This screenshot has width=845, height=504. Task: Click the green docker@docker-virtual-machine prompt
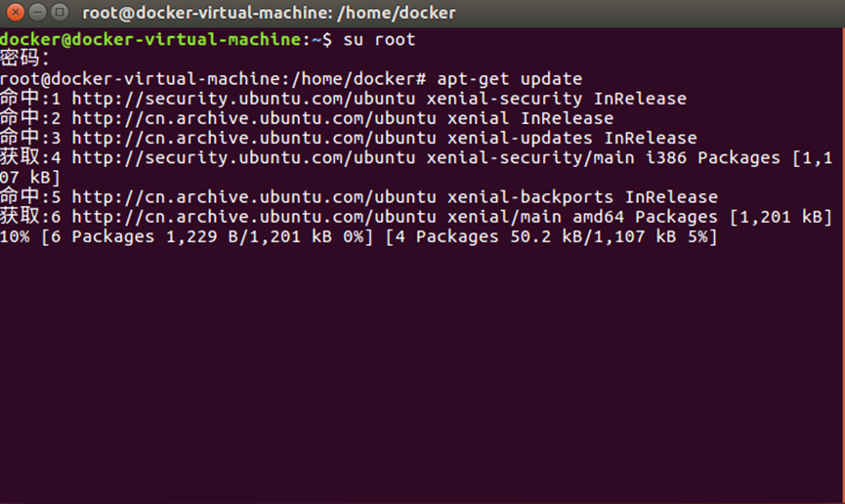tap(153, 40)
